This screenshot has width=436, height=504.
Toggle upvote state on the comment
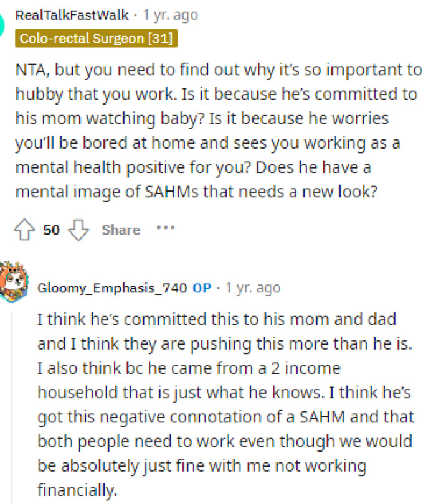[x=25, y=230]
